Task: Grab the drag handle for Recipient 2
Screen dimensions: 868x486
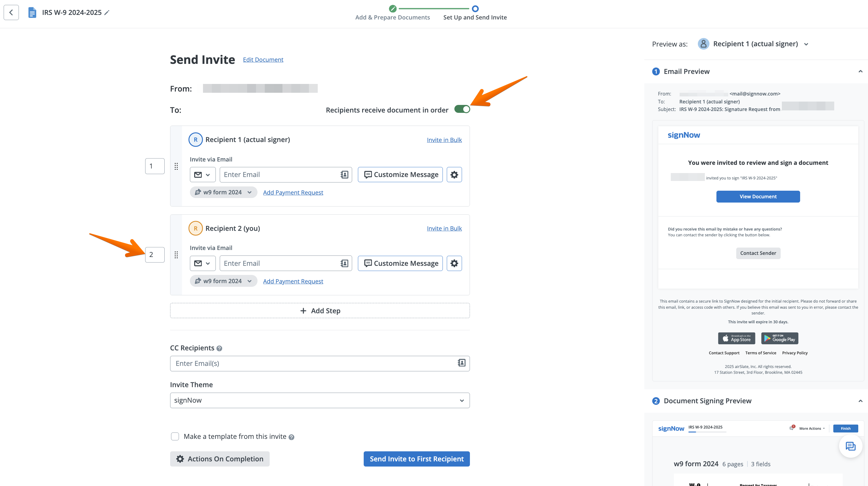Action: click(x=176, y=255)
